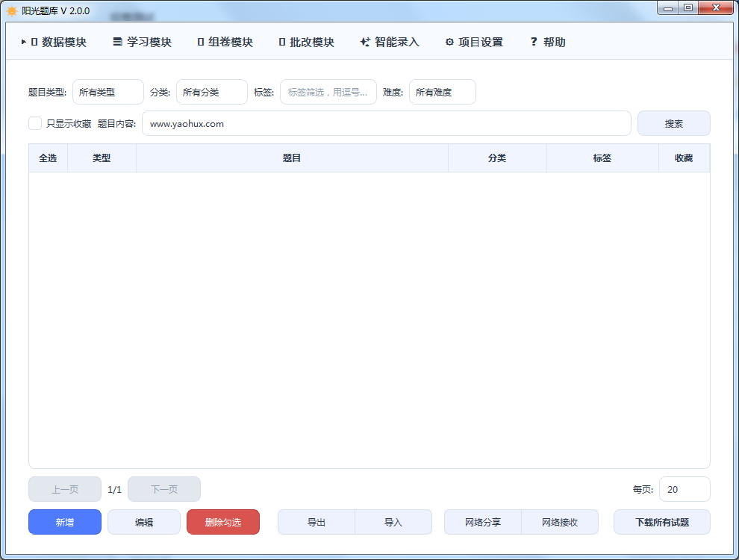Expand the 题目类型 dropdown
This screenshot has height=560, width=739.
point(107,93)
